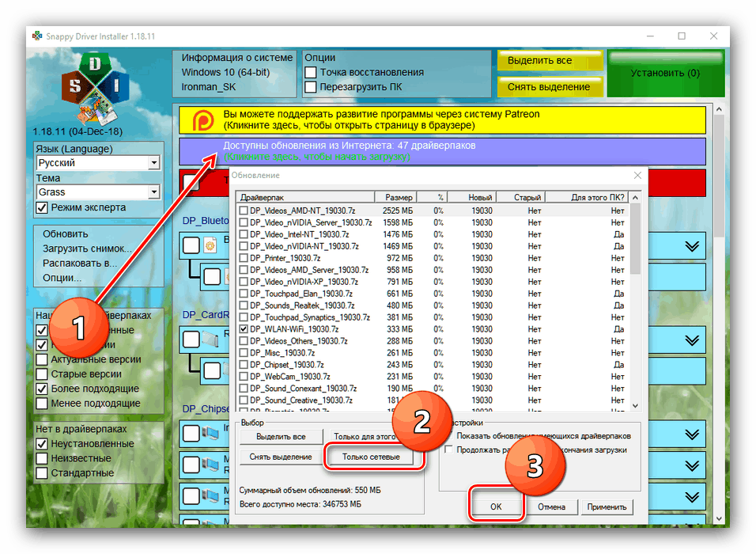Check DP_Printer_19030.7z driverpack
756x554 pixels.
click(244, 258)
